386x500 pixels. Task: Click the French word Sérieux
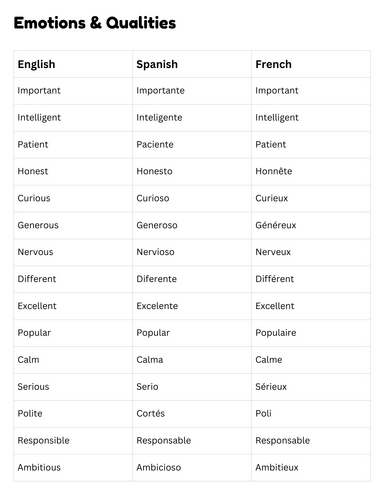click(x=271, y=387)
